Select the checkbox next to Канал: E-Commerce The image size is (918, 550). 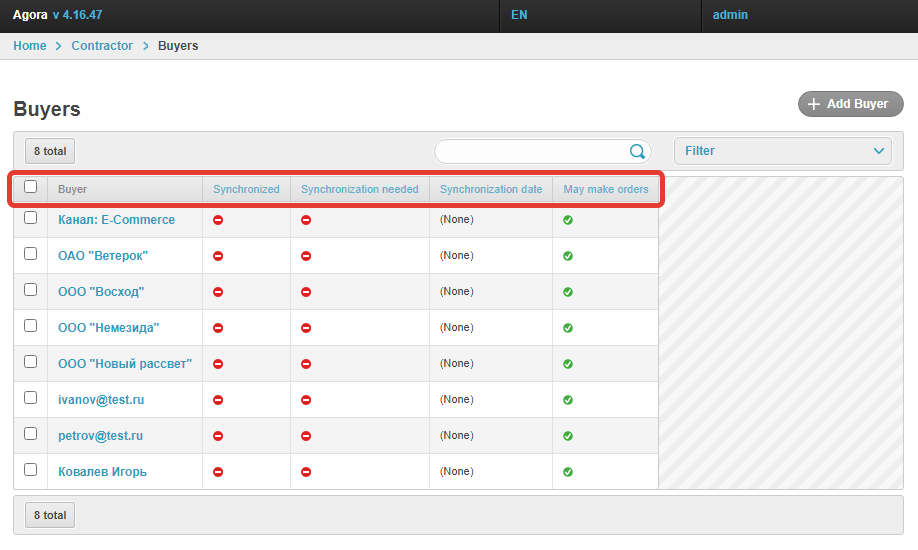pos(31,218)
